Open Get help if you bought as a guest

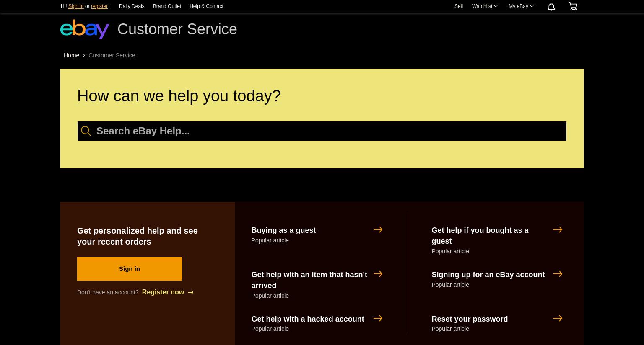[x=480, y=236]
